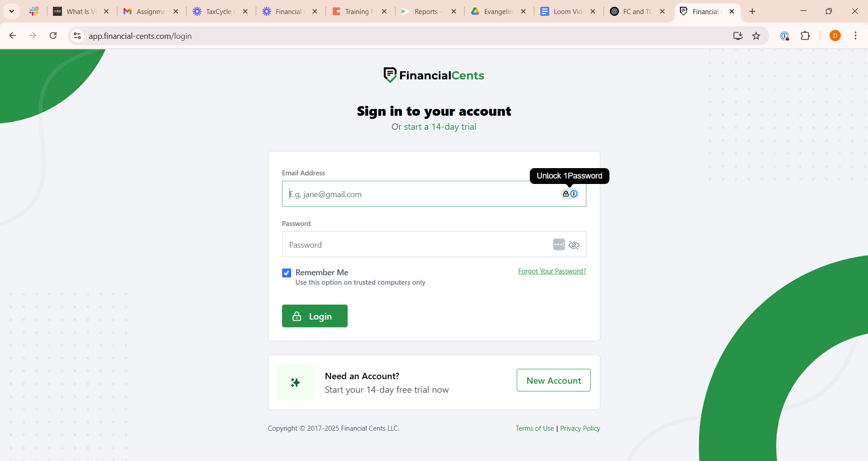
Task: Open the Chrome three-dot menu
Action: [x=855, y=36]
